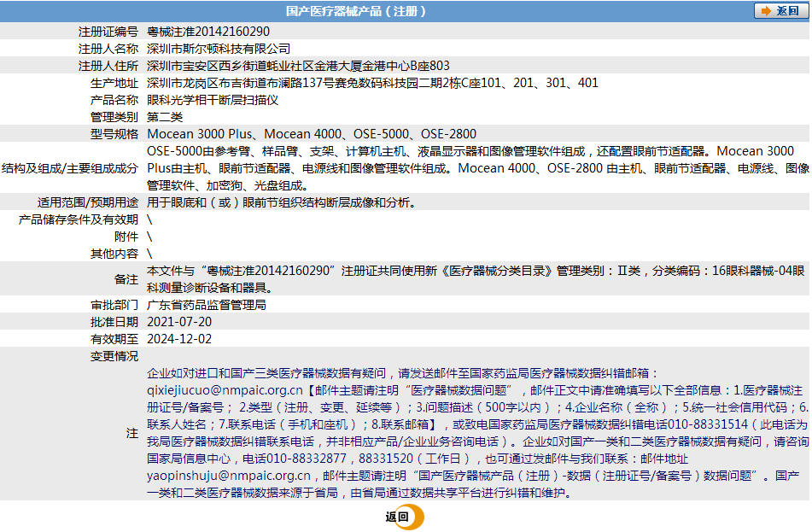The height and width of the screenshot is (532, 812).
Task: Click production address 深圳市龙岗区布吉街道 text
Action: click(x=373, y=83)
